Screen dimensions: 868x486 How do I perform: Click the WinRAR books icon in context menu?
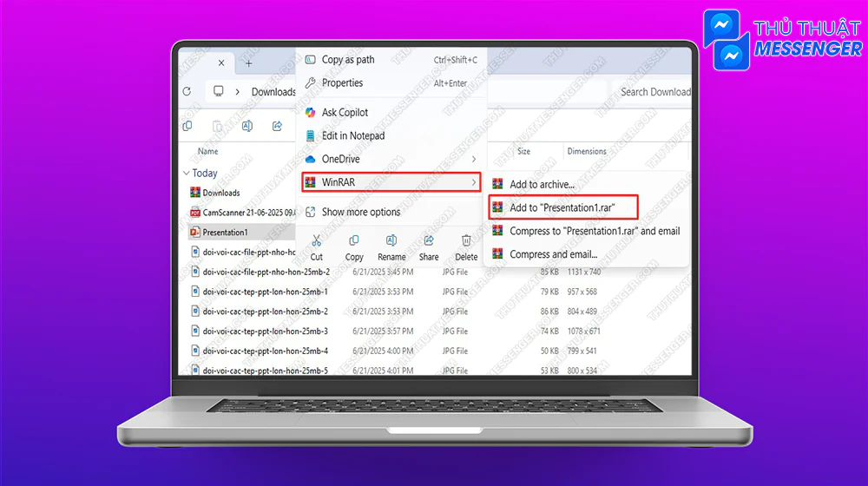click(x=311, y=182)
